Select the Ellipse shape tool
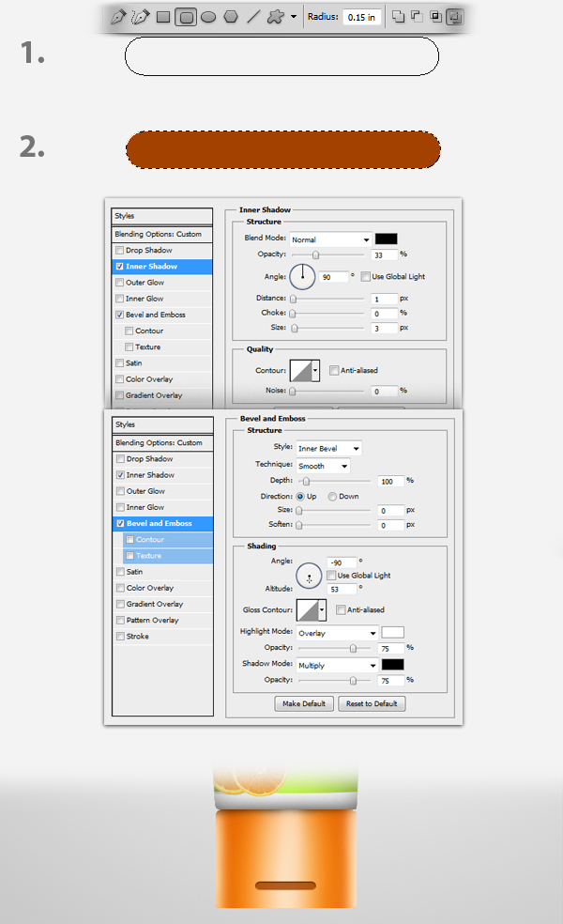The image size is (563, 924). (208, 17)
